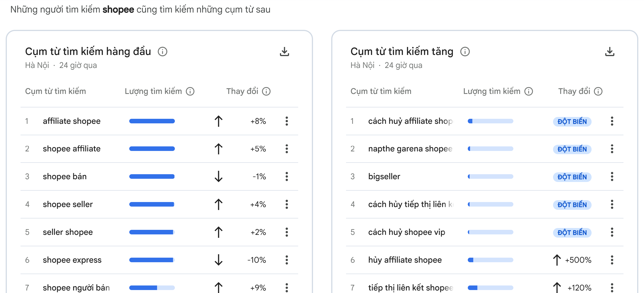This screenshot has width=644, height=293.
Task: Show info for 'Thay đổi' in top table
Action: (x=266, y=91)
